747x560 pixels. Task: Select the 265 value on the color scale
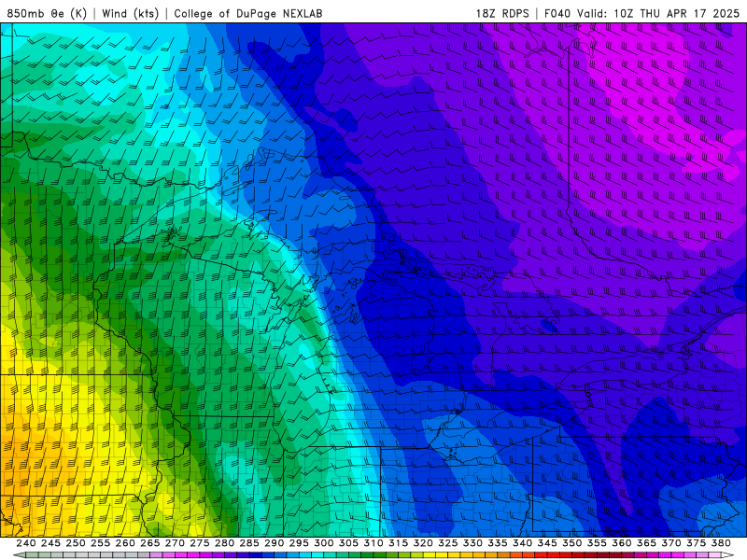pyautogui.click(x=150, y=543)
